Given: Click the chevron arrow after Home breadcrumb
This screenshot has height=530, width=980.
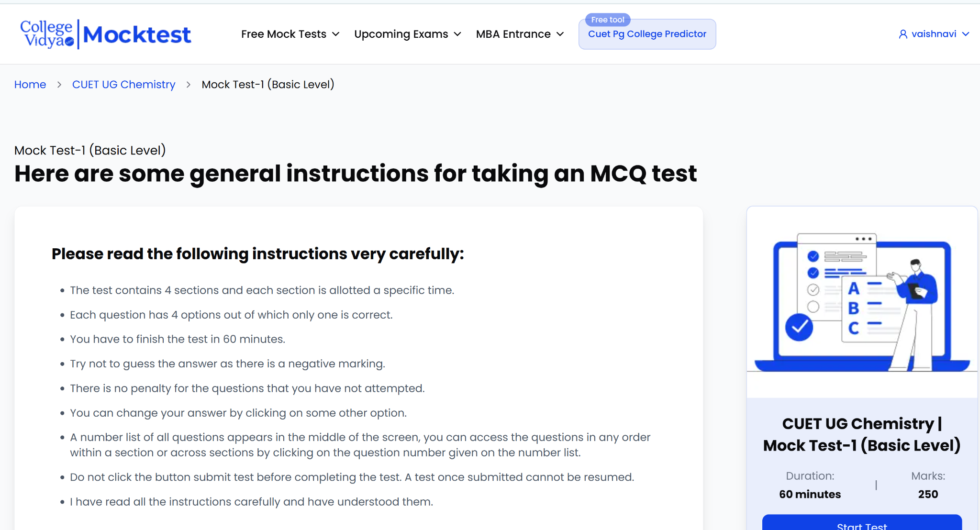Looking at the screenshot, I should (59, 85).
